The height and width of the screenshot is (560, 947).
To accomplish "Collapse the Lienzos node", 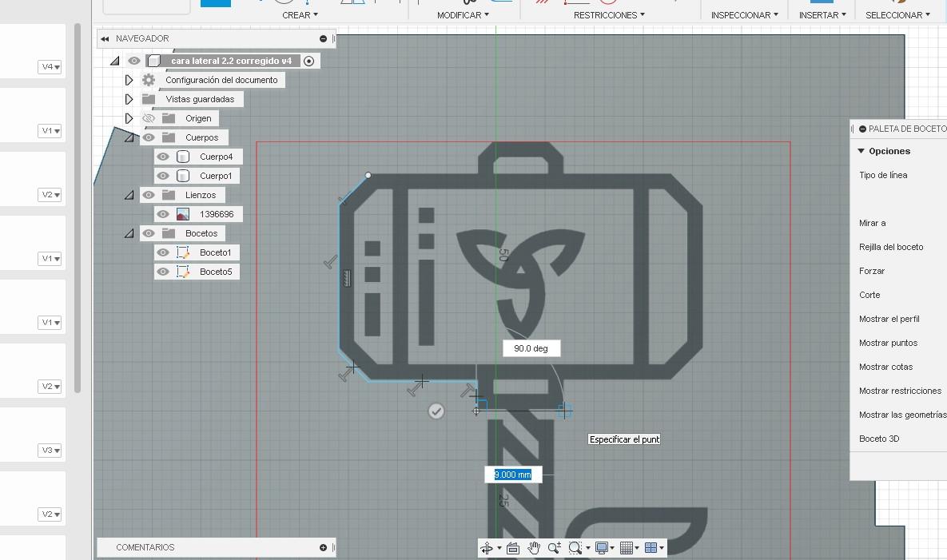I will click(x=129, y=195).
